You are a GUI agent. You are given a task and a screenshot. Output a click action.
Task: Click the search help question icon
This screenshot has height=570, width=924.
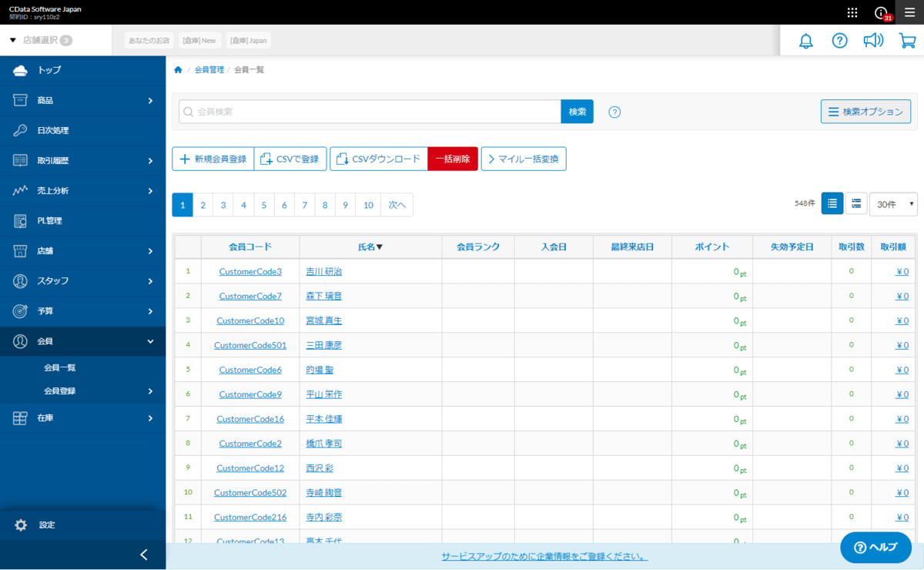pyautogui.click(x=614, y=112)
